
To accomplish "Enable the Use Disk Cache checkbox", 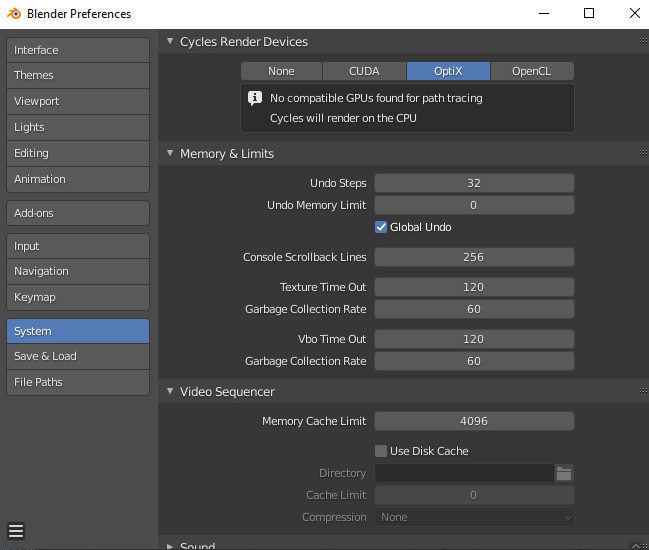I will (x=381, y=451).
